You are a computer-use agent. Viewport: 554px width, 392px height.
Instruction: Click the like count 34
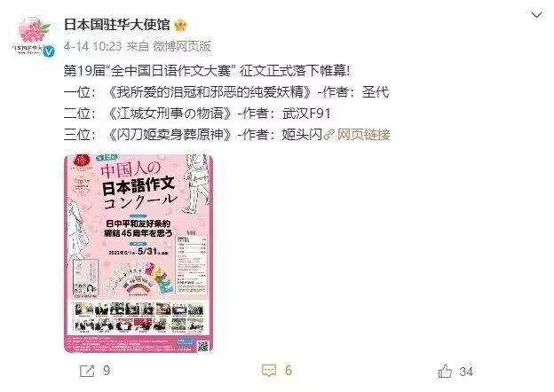pyautogui.click(x=466, y=372)
